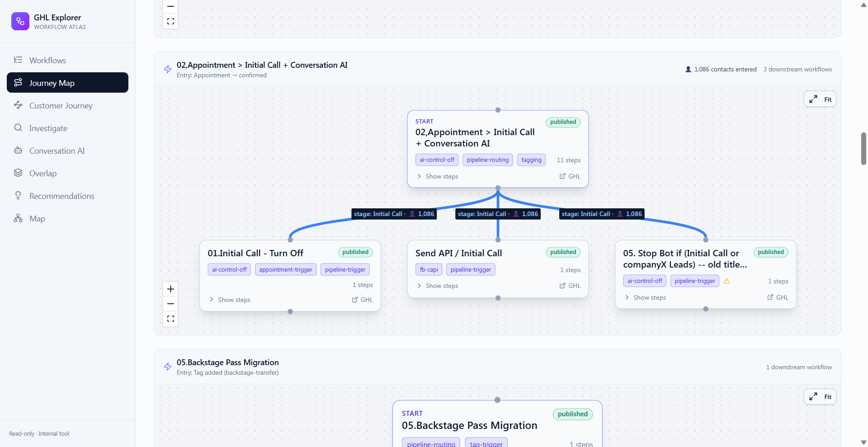Click the Journey Map route icon
The image size is (868, 447).
pos(18,82)
